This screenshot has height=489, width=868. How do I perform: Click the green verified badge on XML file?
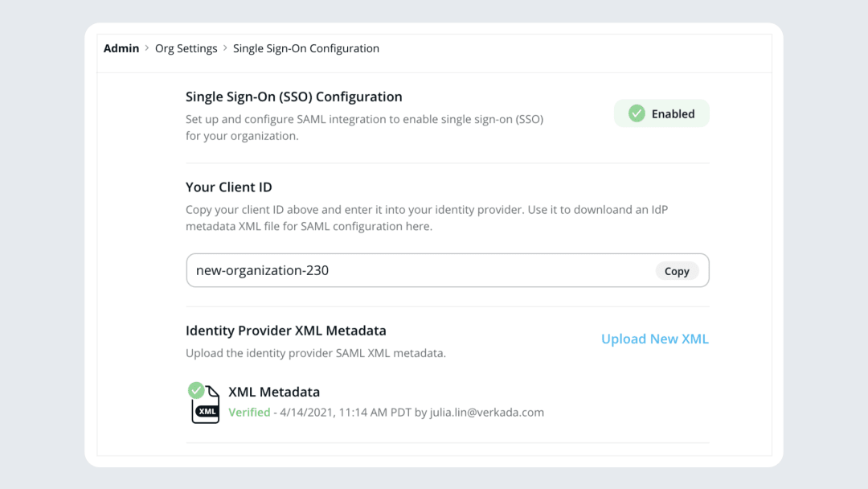pos(196,390)
